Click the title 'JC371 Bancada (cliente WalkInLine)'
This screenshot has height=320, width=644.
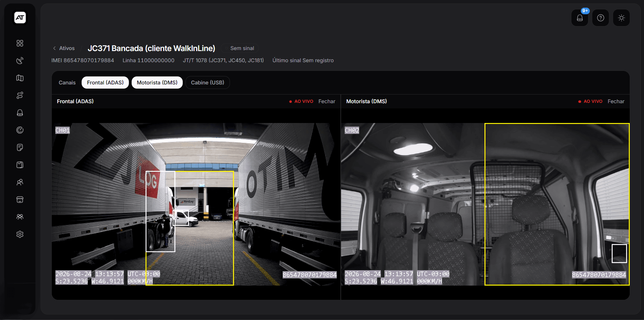click(x=151, y=48)
